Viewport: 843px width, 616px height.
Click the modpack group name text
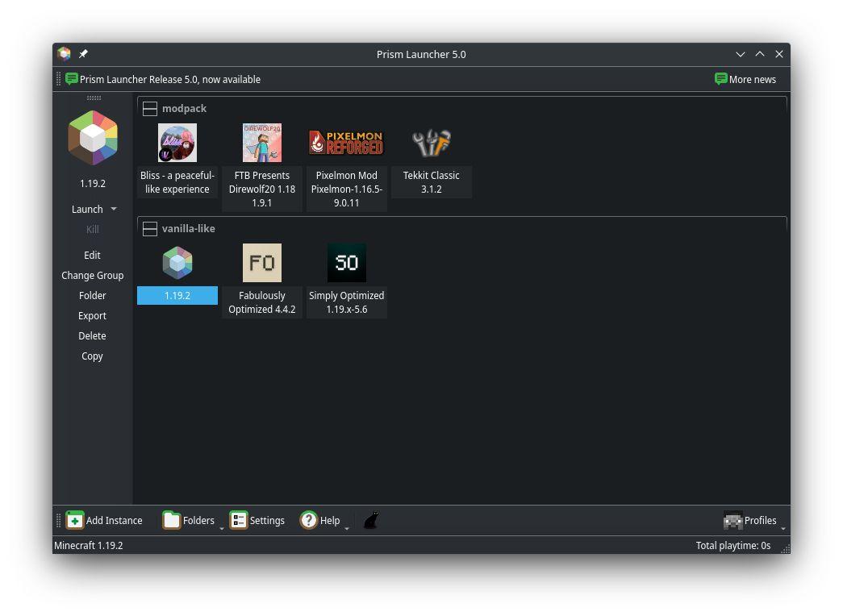click(x=184, y=109)
